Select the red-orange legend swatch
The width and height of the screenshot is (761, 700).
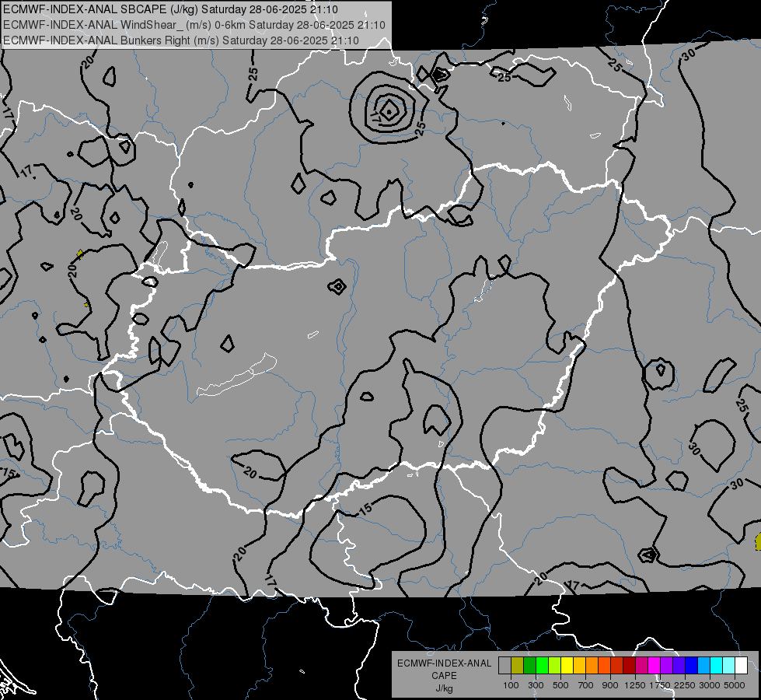[x=604, y=665]
